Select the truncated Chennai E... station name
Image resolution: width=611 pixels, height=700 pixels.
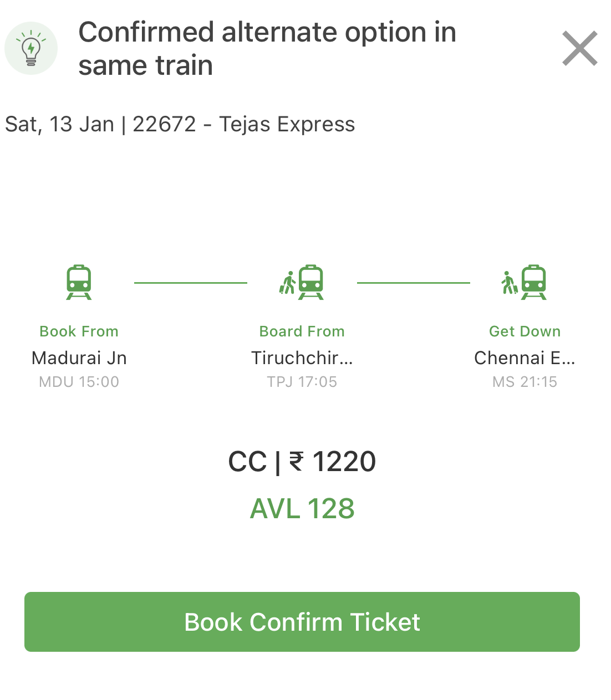[x=525, y=358]
